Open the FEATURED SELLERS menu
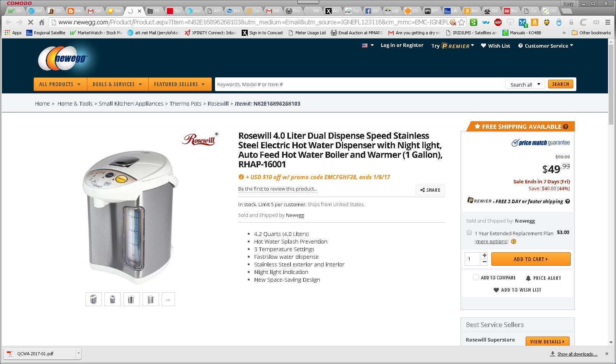This screenshot has height=364, width=616. pyautogui.click(x=180, y=84)
